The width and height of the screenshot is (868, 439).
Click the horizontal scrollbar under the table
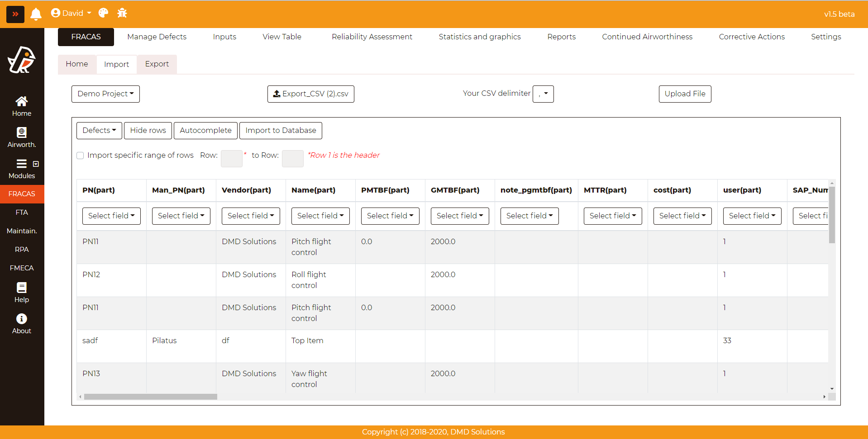(150, 397)
